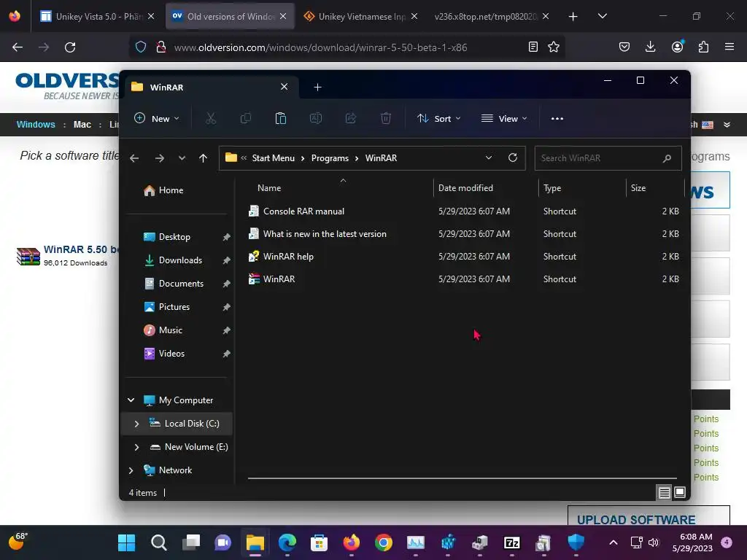Open the Firefox application menu
Screen dimensions: 747x560
[x=729, y=47]
